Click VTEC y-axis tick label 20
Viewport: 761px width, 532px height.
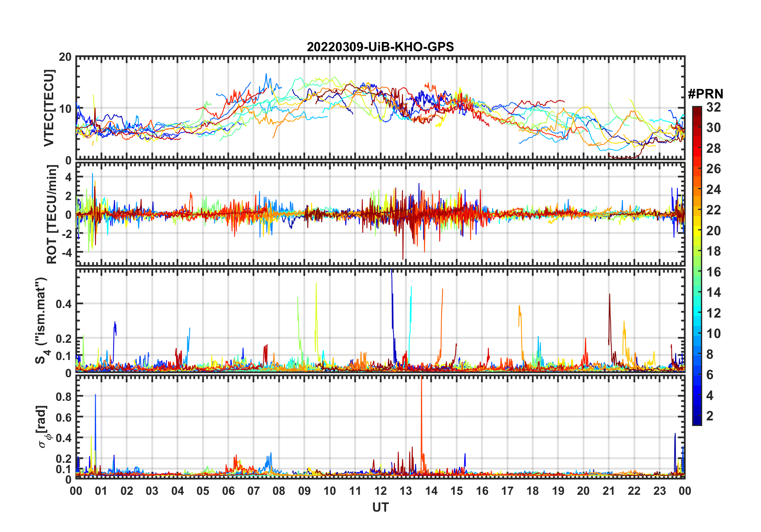pos(65,57)
